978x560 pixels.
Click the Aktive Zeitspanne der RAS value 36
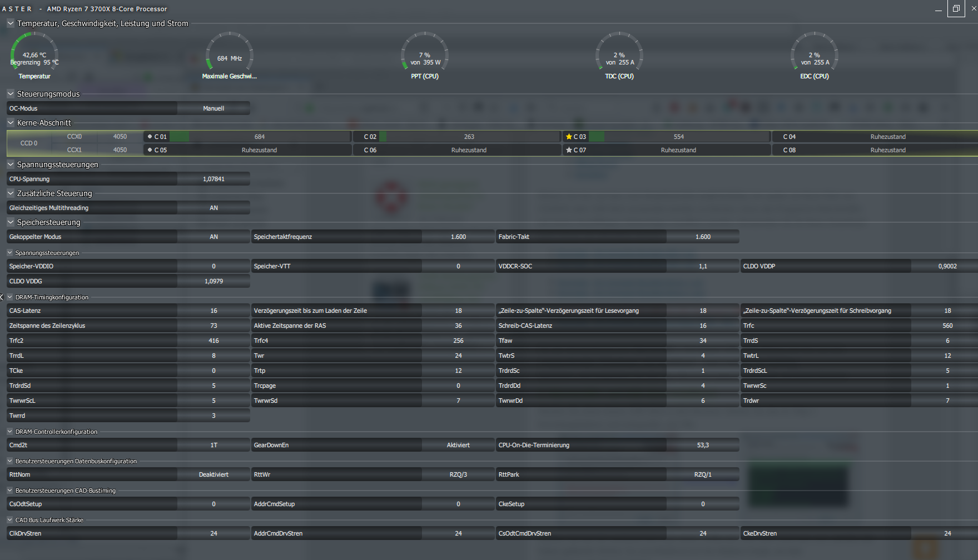[x=458, y=326]
